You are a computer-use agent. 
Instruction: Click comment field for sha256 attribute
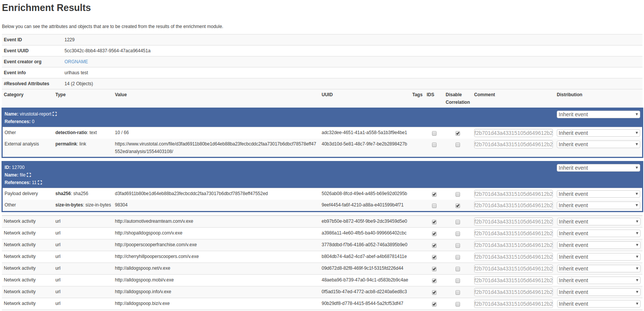click(x=513, y=194)
